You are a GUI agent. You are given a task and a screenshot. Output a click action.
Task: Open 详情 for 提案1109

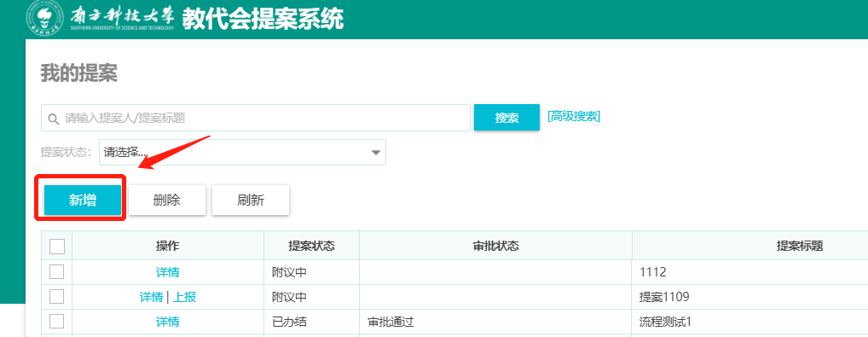point(151,297)
